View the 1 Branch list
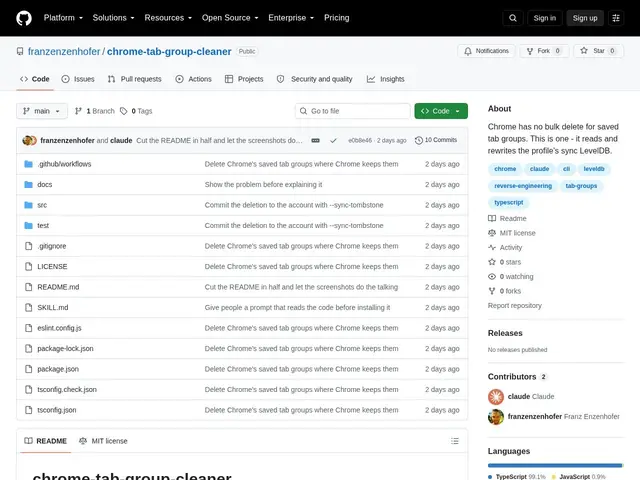Image resolution: width=640 pixels, height=480 pixels. 95,111
